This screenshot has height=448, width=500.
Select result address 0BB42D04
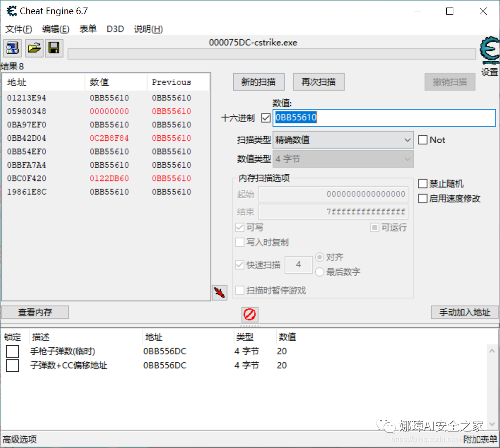tap(26, 138)
